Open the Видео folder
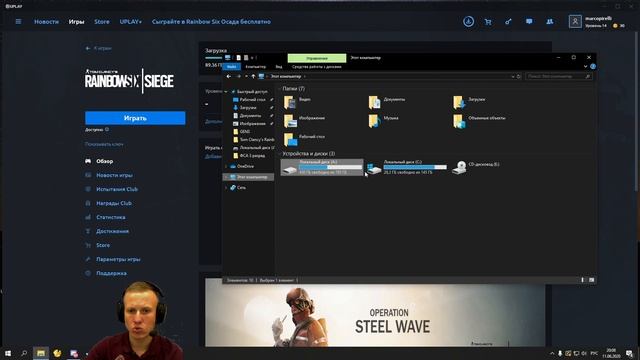This screenshot has height=360, width=640. coord(297,102)
